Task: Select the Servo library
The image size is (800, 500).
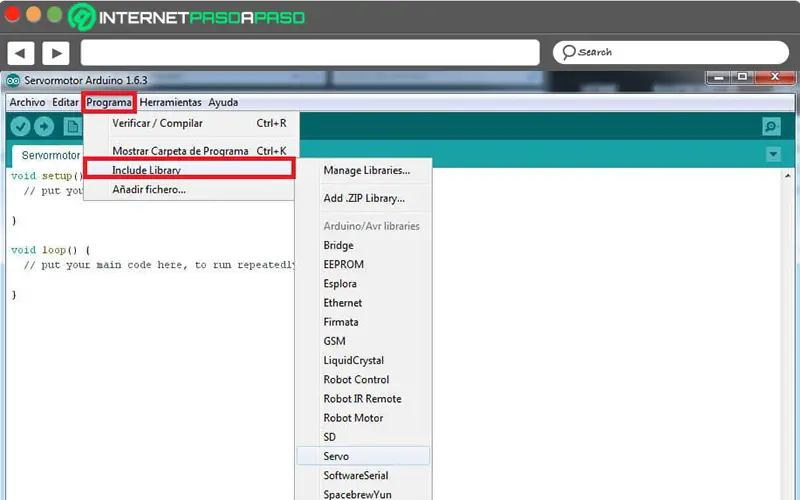Action: [x=364, y=456]
